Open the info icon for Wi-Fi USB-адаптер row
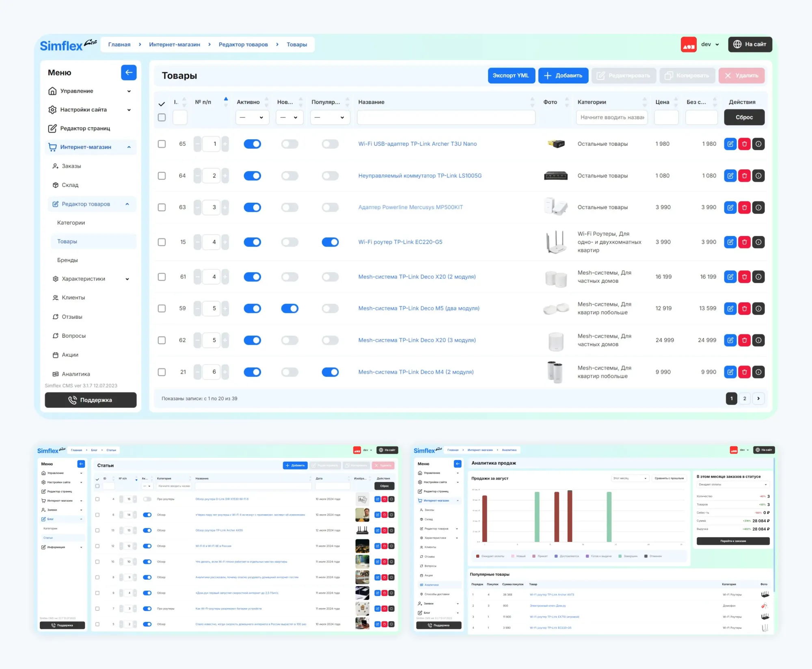812x669 pixels. coord(758,144)
